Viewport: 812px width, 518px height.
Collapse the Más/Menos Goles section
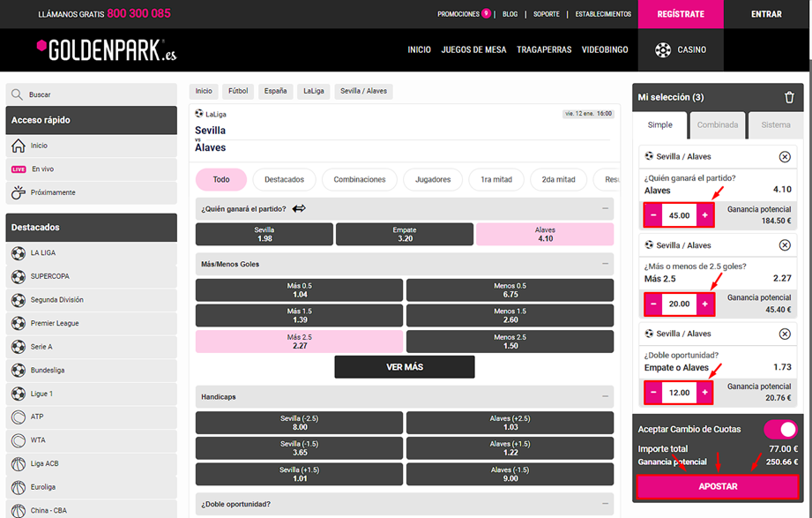[x=605, y=264]
